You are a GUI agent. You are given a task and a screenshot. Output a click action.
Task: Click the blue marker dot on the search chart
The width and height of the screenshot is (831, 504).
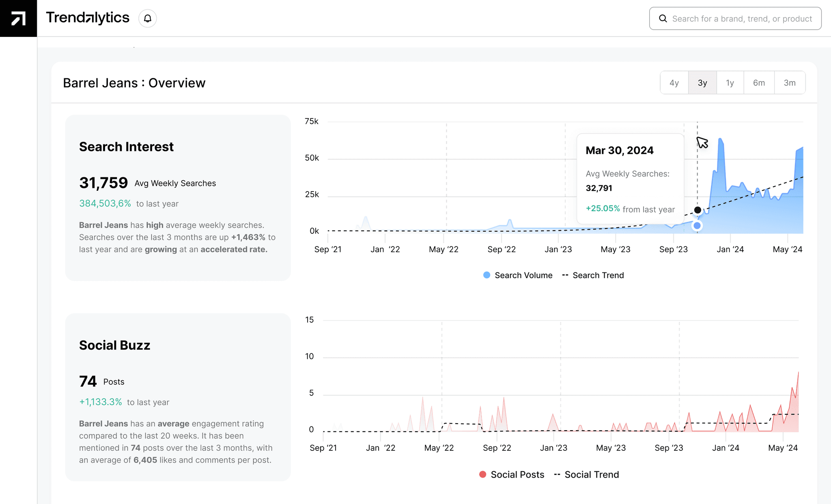click(697, 226)
